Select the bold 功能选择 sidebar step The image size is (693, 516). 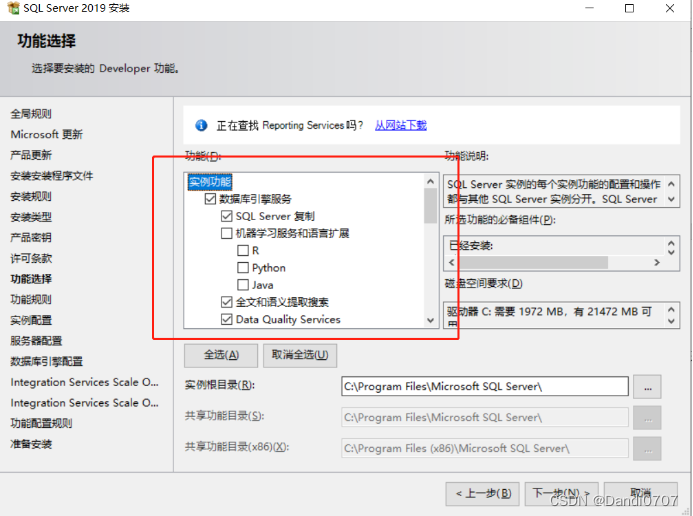click(x=31, y=279)
